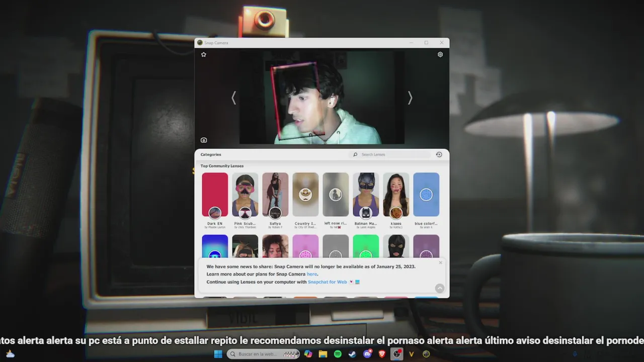The height and width of the screenshot is (362, 644).
Task: Open lens history clock icon
Action: click(x=439, y=154)
